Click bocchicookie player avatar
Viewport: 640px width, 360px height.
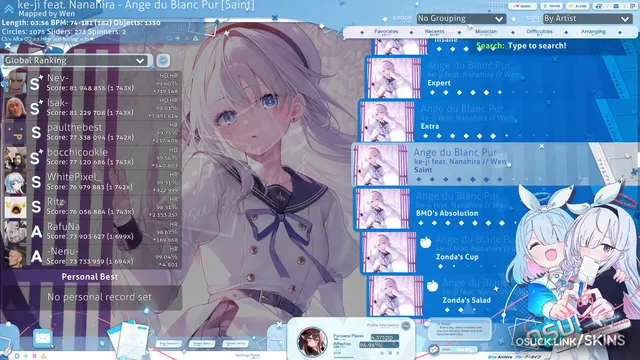click(x=16, y=158)
